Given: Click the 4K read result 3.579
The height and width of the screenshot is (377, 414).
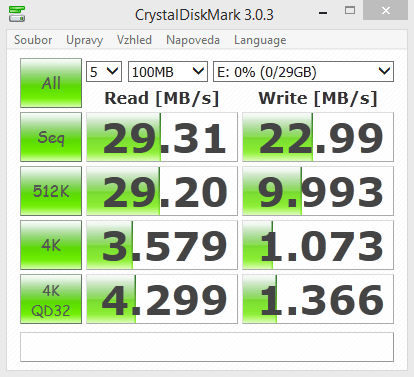Looking at the screenshot, I should tap(162, 245).
